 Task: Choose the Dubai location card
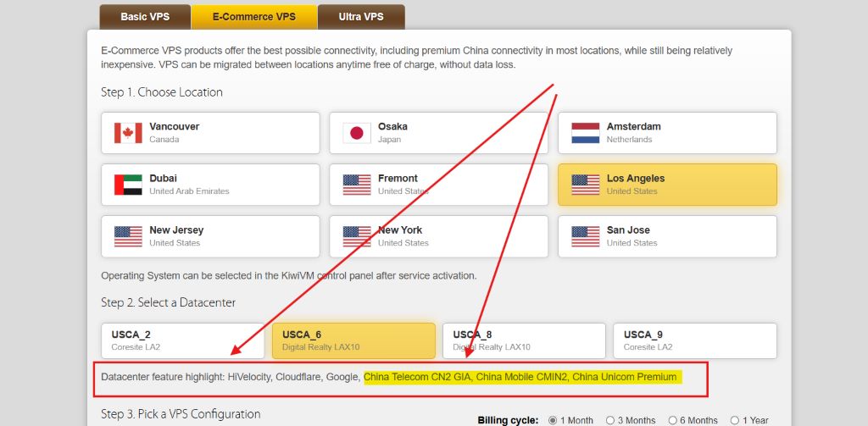pos(210,185)
